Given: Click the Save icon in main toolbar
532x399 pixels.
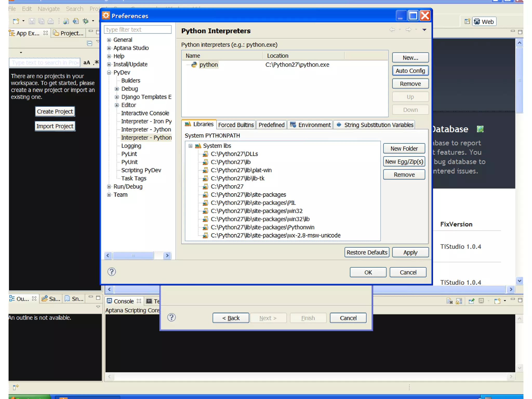Looking at the screenshot, I should [32, 21].
